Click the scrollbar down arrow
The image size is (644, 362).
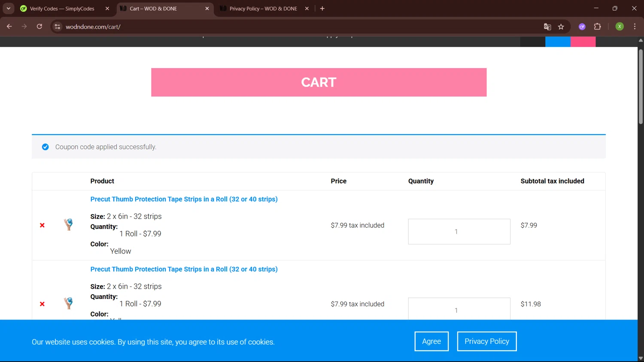click(641, 359)
